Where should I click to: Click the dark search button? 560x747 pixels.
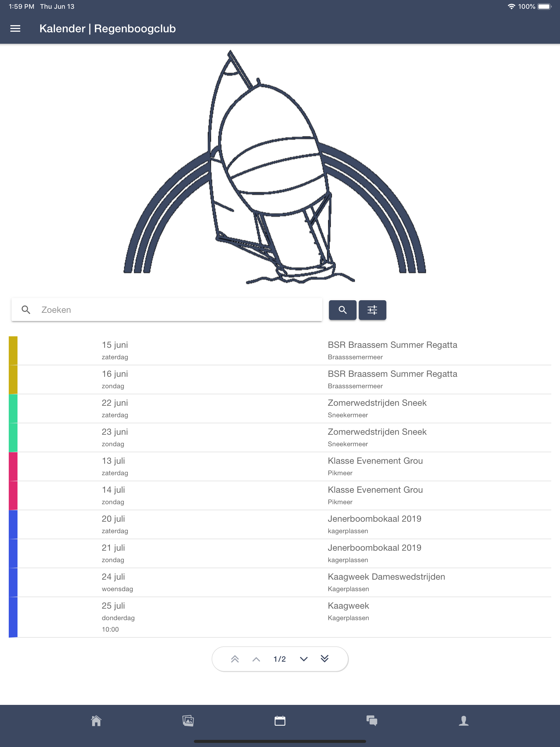tap(343, 310)
